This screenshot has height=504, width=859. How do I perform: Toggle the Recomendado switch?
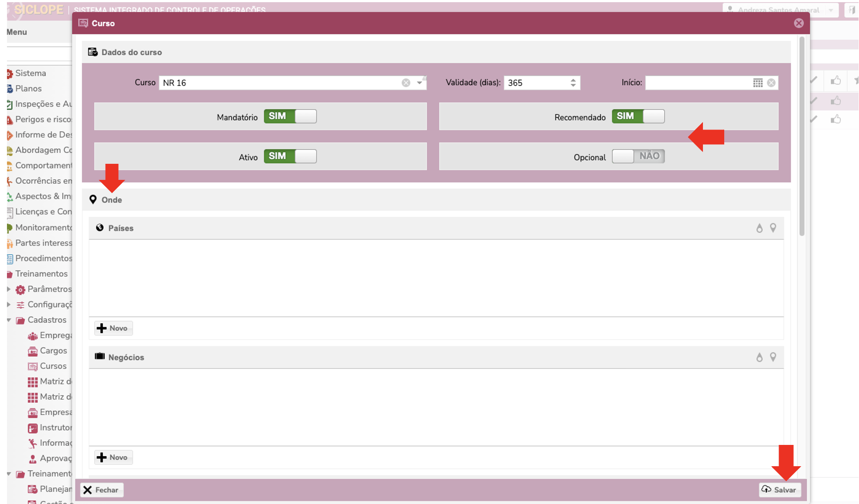(638, 116)
